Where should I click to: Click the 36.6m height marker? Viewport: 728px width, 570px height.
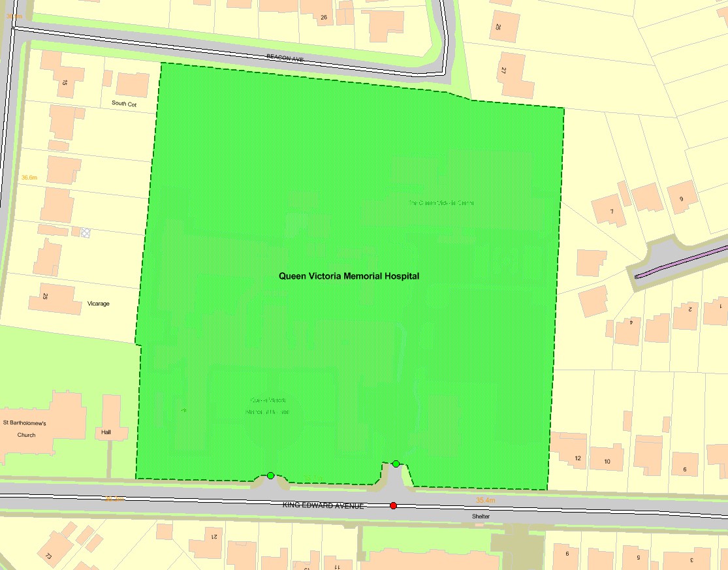(x=29, y=177)
